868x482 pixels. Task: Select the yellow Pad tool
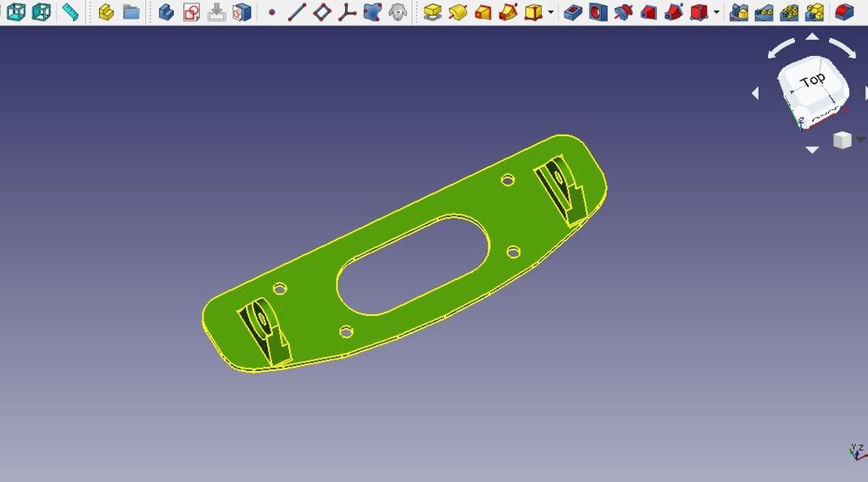432,12
